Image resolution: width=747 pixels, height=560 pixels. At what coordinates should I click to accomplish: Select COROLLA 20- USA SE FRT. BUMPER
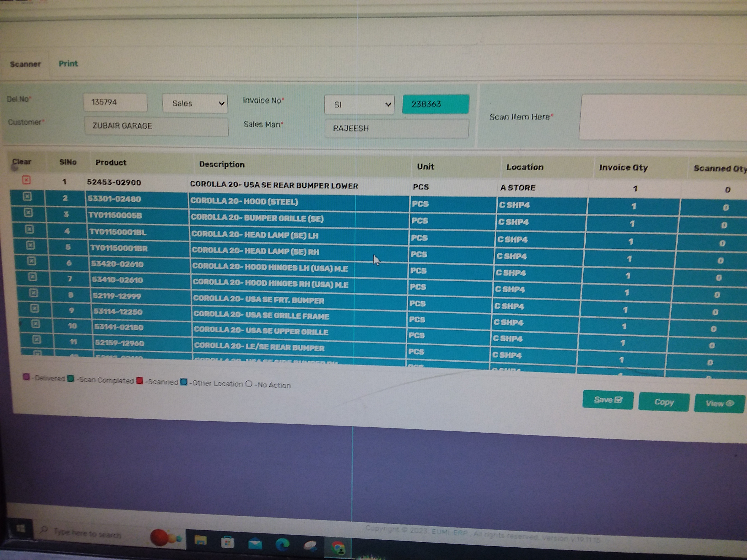259,299
